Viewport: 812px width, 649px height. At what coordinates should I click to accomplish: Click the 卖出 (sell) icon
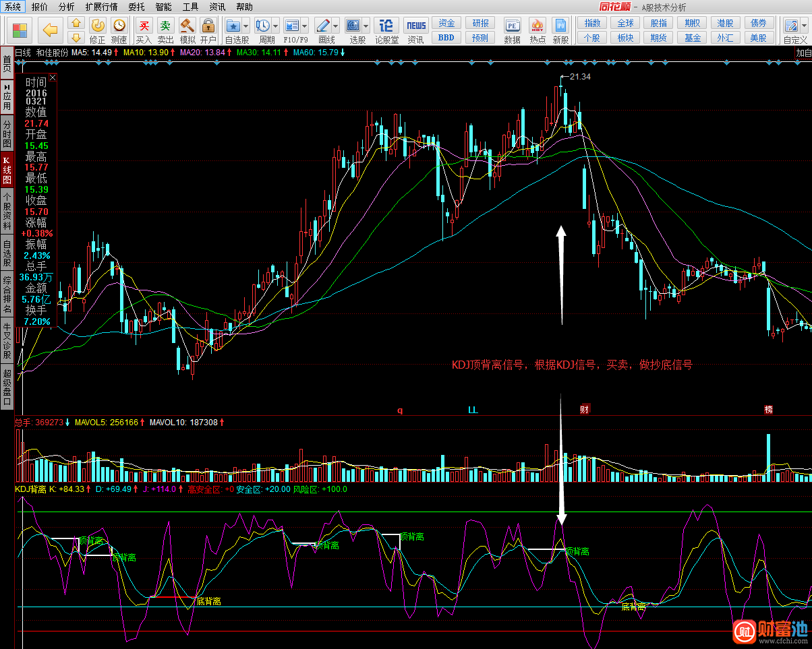pos(165,26)
